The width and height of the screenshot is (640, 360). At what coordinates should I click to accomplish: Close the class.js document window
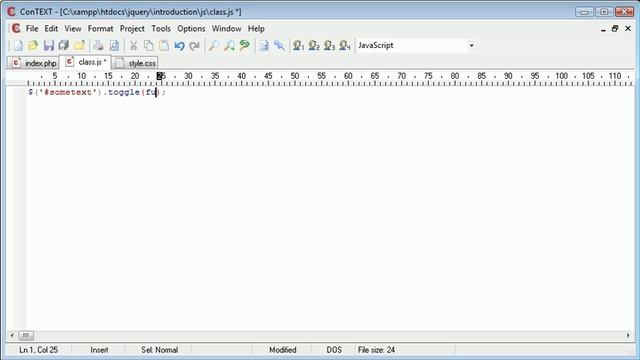point(628,29)
